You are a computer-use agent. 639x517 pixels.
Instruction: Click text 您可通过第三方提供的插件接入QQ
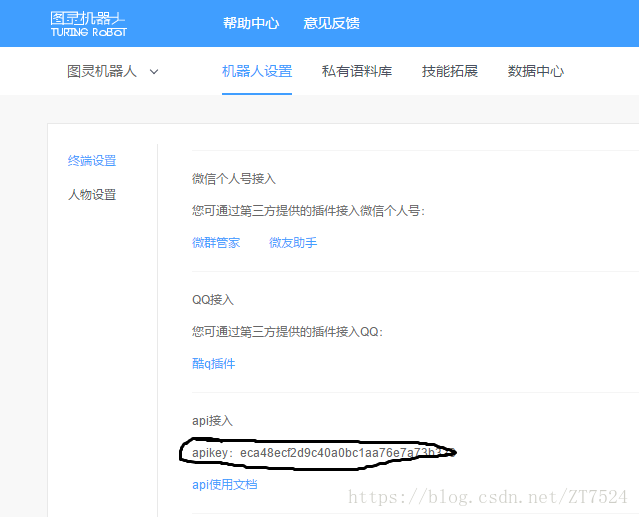[x=287, y=332]
